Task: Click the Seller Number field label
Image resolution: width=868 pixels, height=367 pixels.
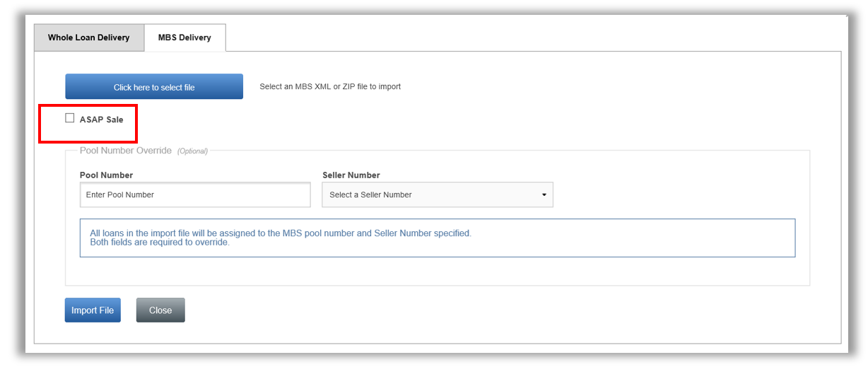Action: [351, 175]
